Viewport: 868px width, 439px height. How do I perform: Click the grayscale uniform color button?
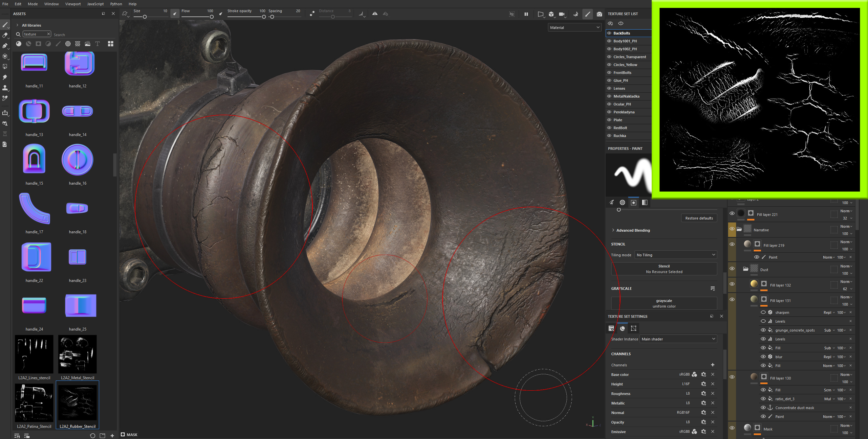coord(664,303)
